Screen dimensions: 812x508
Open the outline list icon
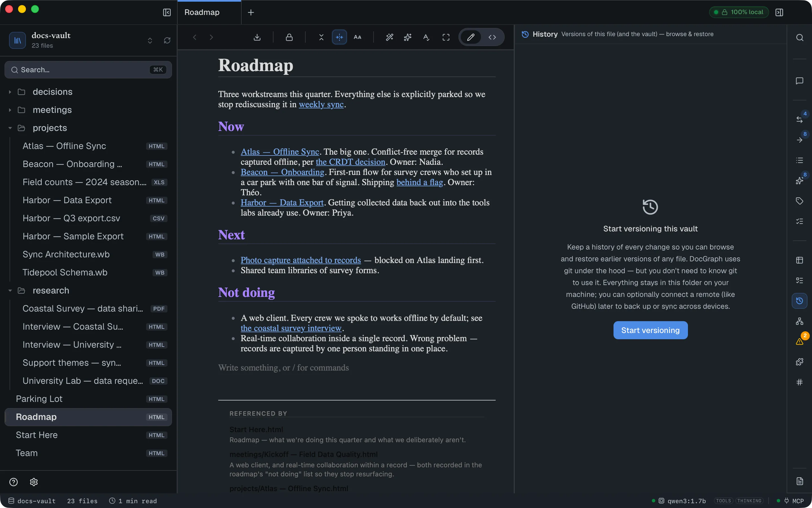click(800, 160)
